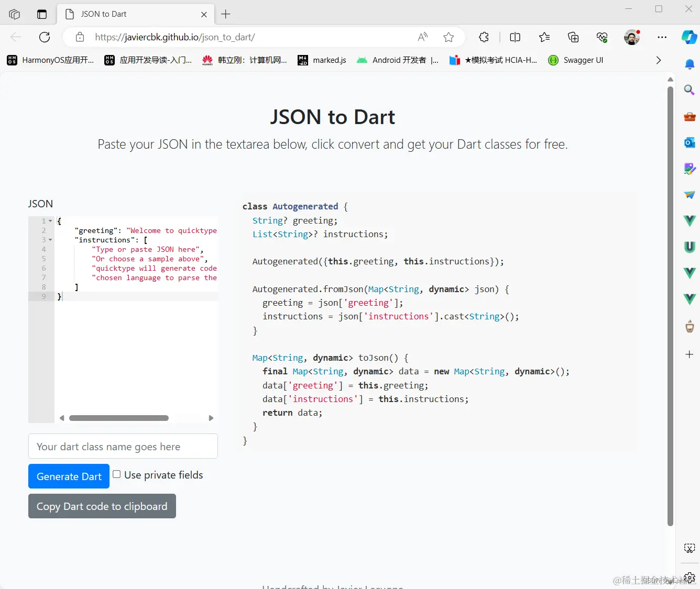700x589 pixels.
Task: Click the JSON editor horizontal scrollbar
Action: point(119,418)
